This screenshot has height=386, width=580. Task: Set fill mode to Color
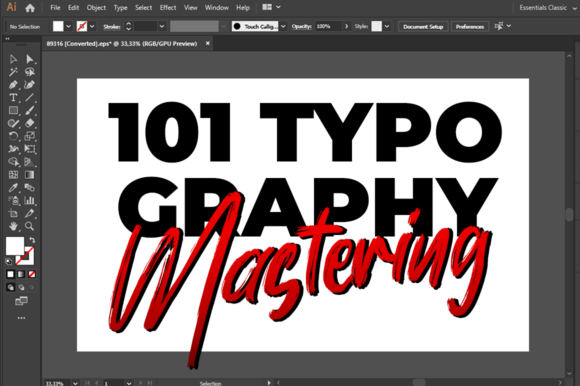[x=10, y=274]
